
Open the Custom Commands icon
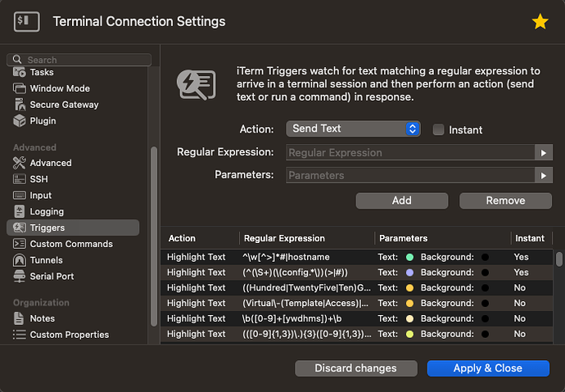tap(20, 244)
